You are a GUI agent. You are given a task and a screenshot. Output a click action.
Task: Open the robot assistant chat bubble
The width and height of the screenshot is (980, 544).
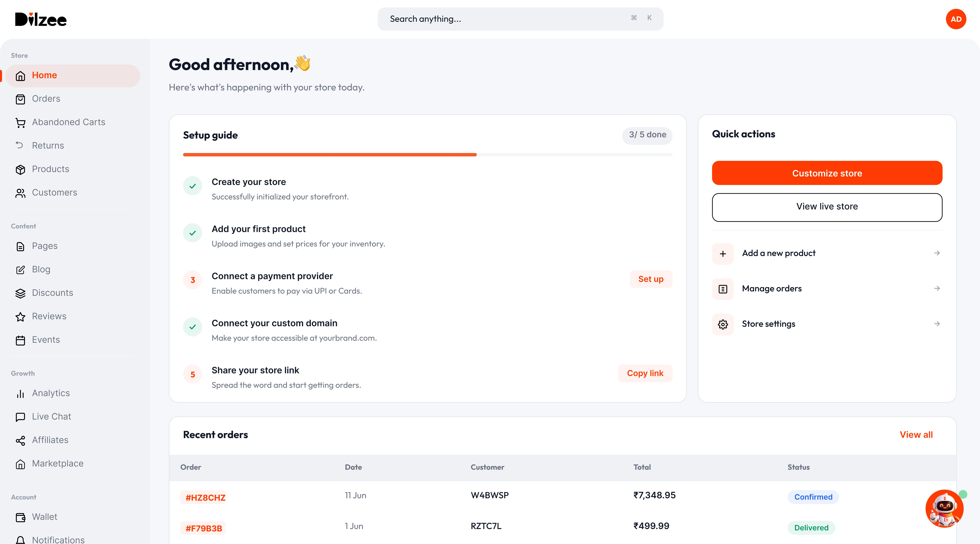click(x=944, y=508)
